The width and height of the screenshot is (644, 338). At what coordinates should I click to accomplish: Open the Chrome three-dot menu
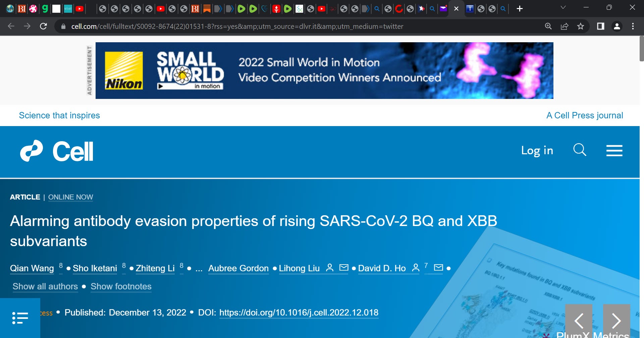633,26
